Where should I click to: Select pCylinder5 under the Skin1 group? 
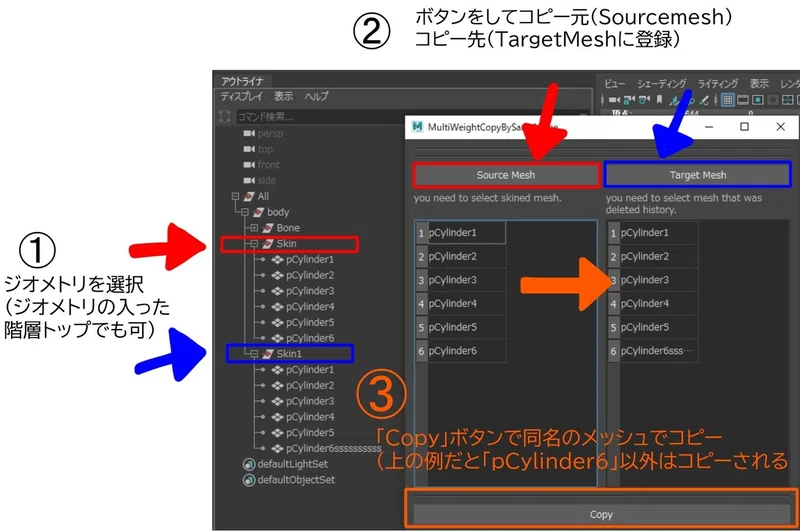click(x=303, y=433)
